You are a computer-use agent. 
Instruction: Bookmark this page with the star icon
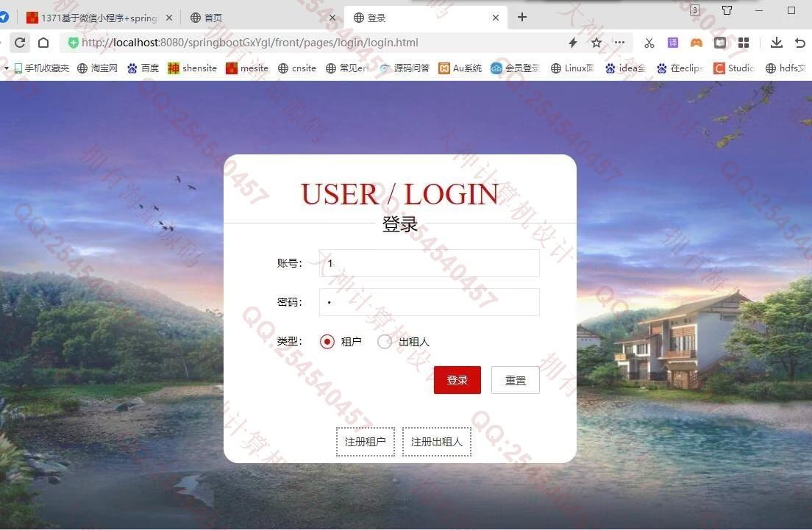point(596,43)
